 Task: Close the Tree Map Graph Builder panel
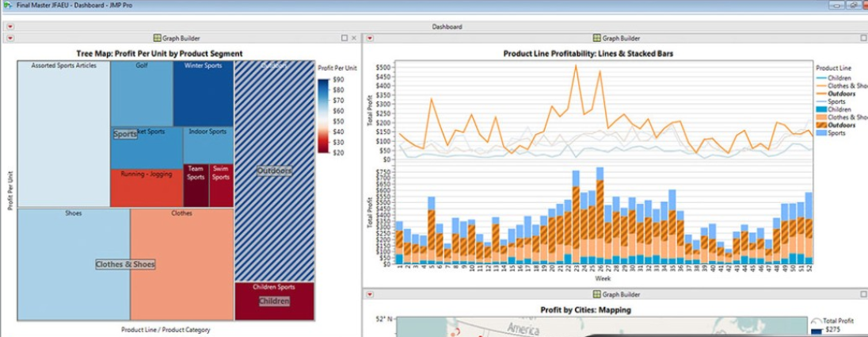[354, 38]
